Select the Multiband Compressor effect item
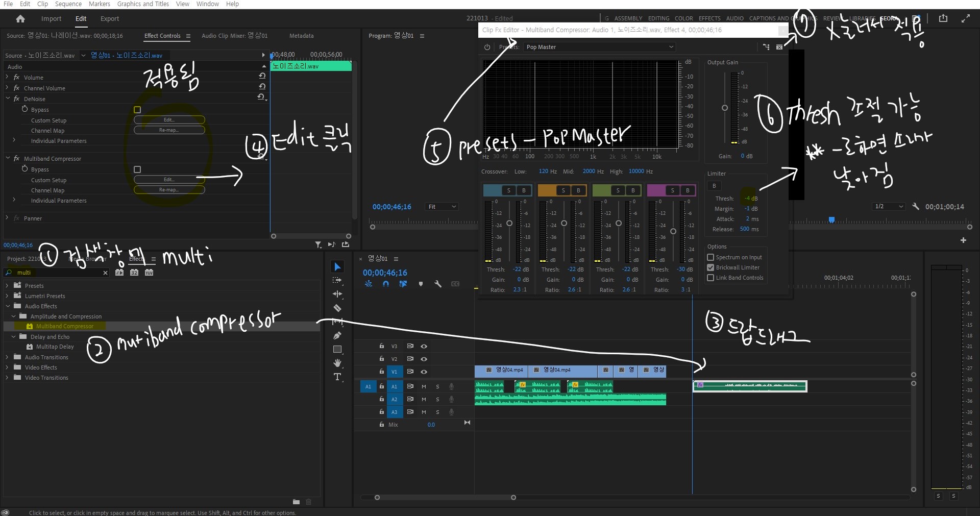The height and width of the screenshot is (516, 980). 64,326
